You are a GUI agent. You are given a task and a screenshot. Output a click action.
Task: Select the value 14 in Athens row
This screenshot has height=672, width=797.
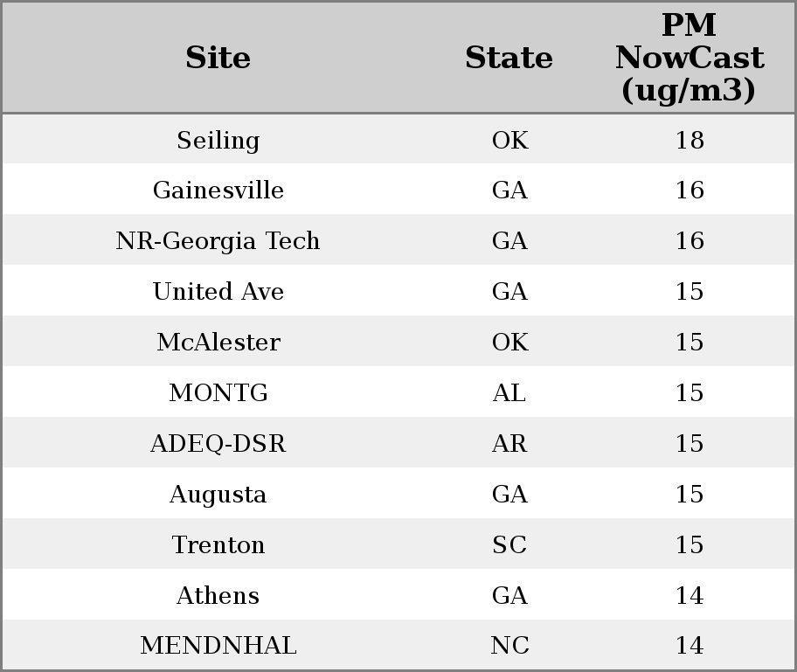coord(690,596)
